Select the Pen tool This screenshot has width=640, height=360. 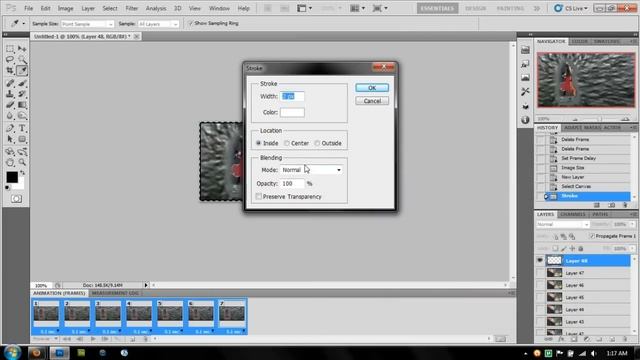point(10,128)
